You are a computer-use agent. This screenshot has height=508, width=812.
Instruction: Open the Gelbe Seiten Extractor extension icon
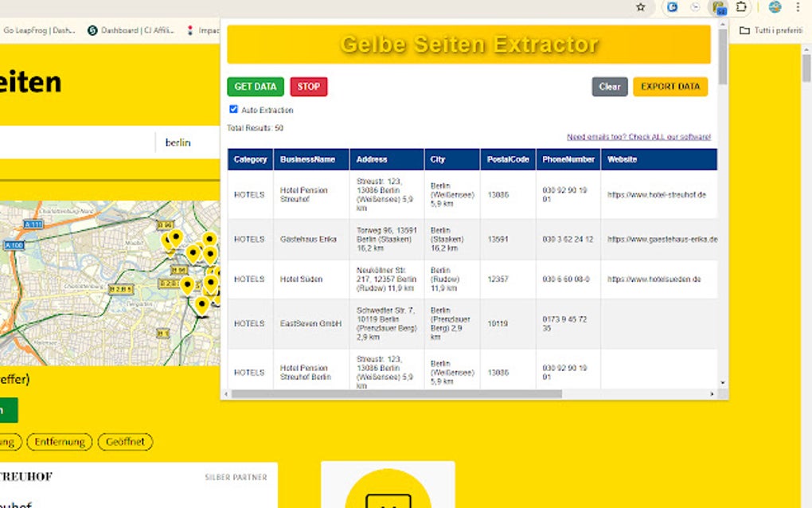[719, 7]
